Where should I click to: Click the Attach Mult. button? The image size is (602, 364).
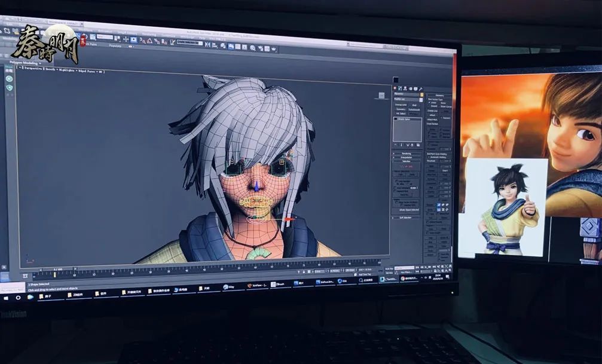click(432, 120)
